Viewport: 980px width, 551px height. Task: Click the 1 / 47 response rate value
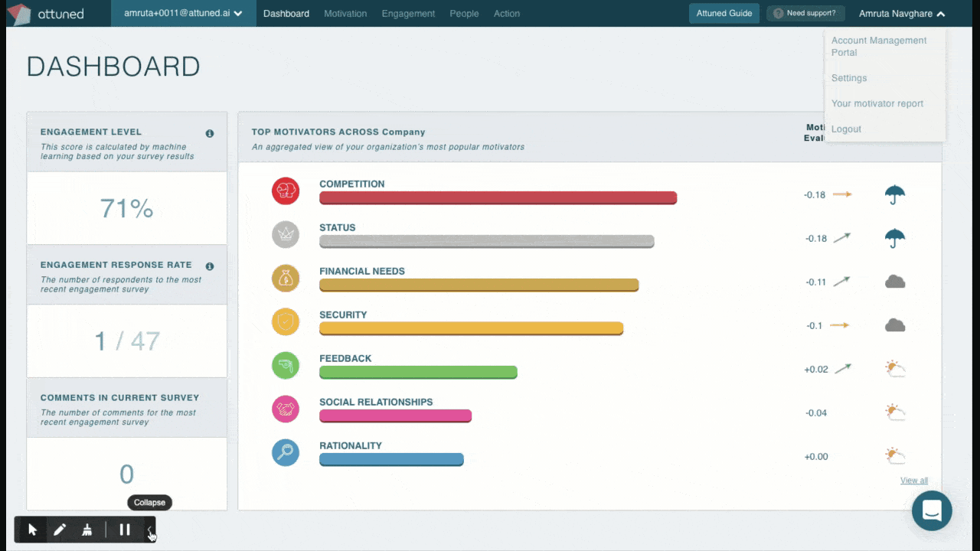126,341
